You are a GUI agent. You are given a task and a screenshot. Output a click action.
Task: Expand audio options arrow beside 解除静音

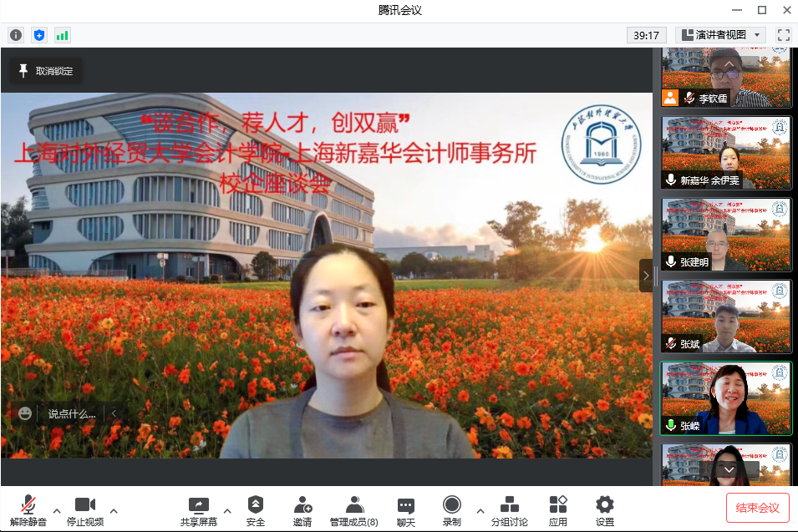click(x=57, y=511)
